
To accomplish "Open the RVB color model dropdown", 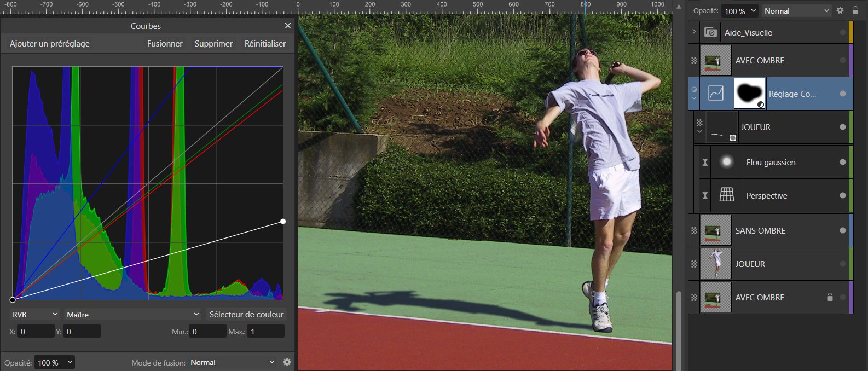I will pos(34,315).
